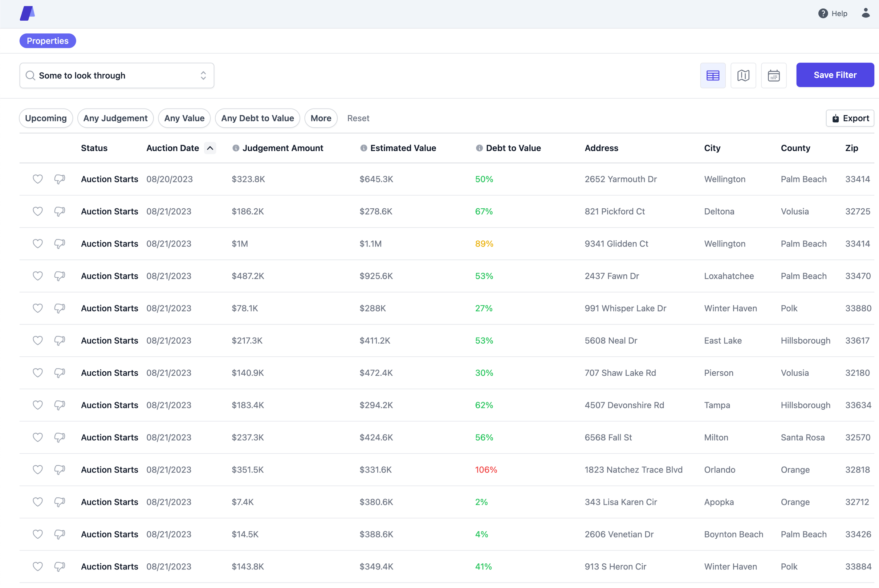Select the Properties tab

(48, 41)
